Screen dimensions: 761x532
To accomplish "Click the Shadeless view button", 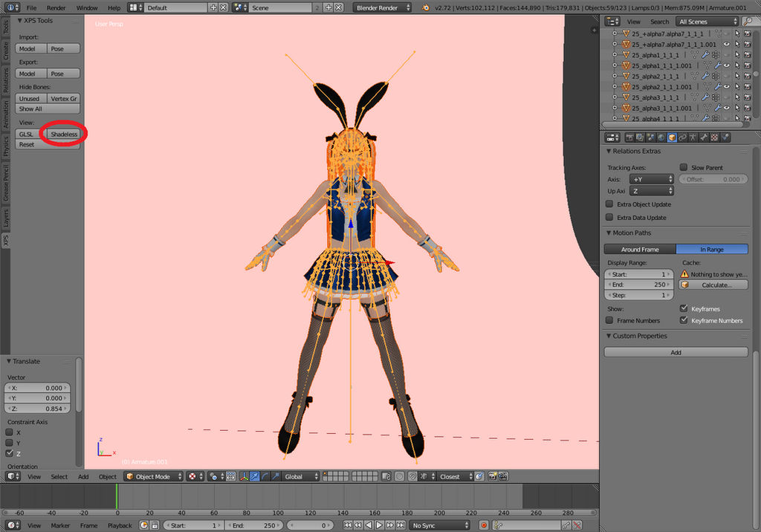I will coord(64,134).
